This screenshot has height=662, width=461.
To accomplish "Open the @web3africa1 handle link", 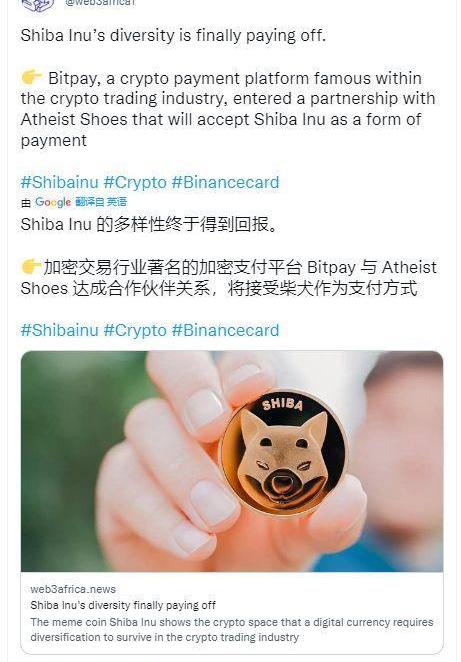I will [x=100, y=3].
